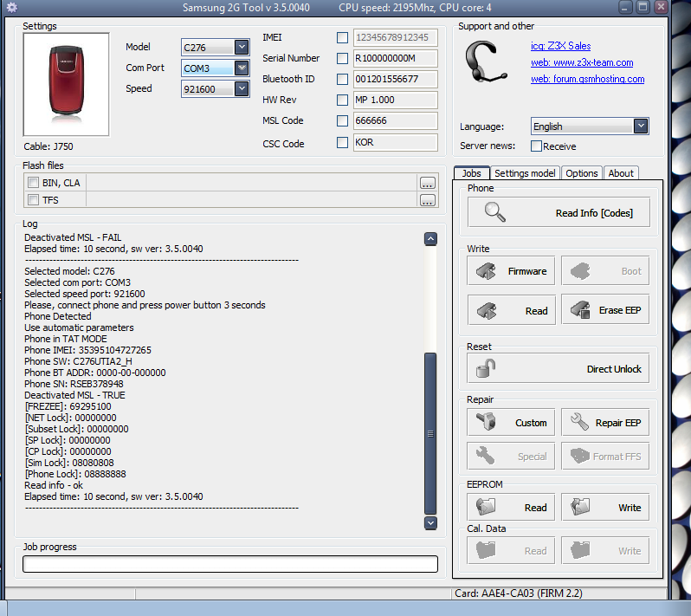Click the log scroll up arrow
This screenshot has width=691, height=616.
[x=430, y=239]
